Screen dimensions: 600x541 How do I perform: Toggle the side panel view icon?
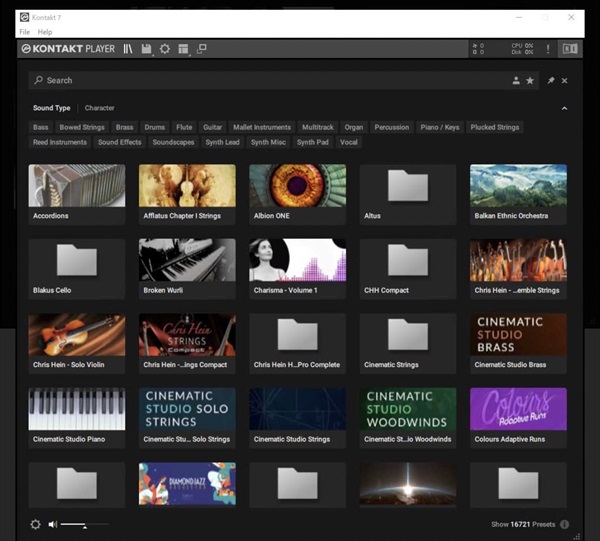tap(570, 49)
